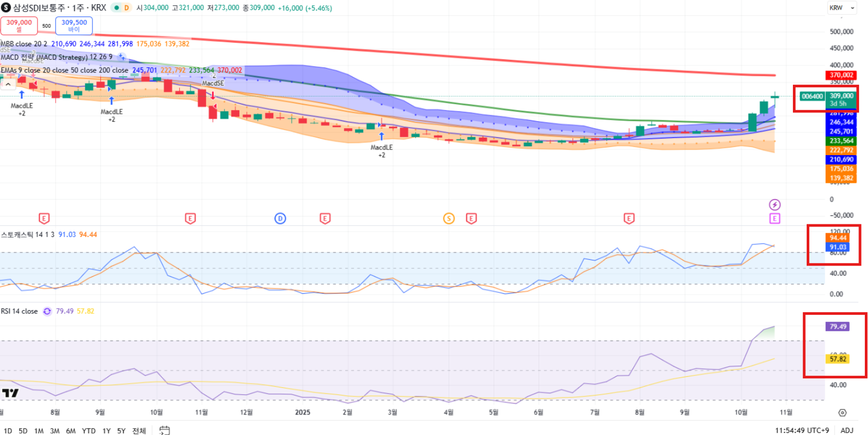Click the 309,000 sell button
Viewport: 868px width, 435px height.
(19, 25)
